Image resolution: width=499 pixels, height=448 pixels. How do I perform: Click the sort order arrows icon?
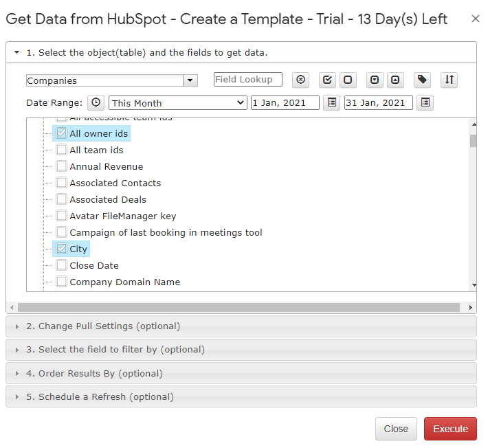coord(449,80)
